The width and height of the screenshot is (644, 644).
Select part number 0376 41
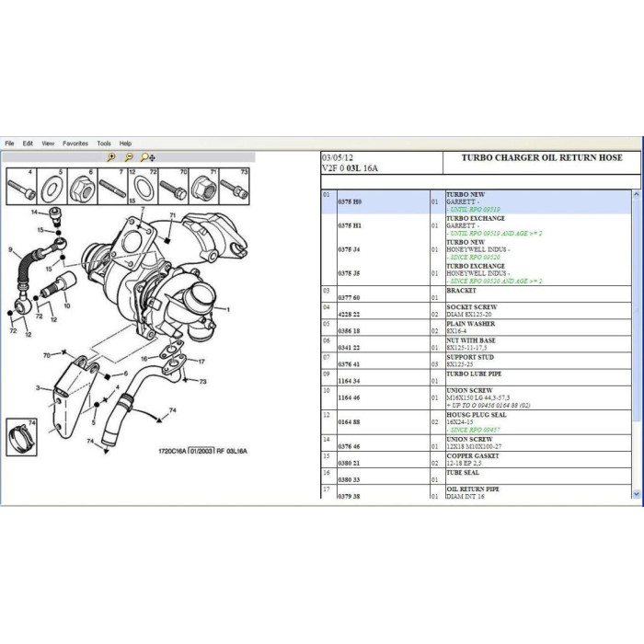(x=349, y=364)
